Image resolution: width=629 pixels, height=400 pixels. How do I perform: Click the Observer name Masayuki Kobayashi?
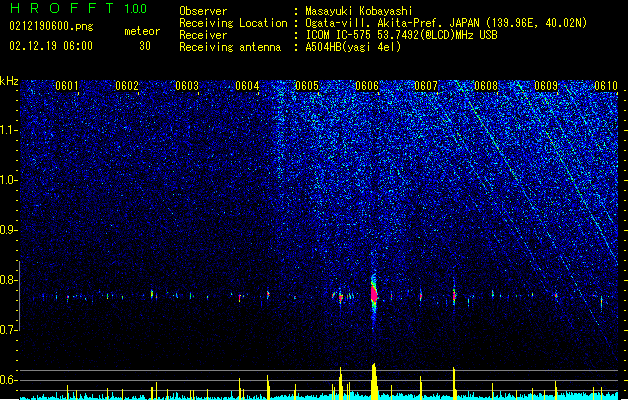tap(359, 11)
